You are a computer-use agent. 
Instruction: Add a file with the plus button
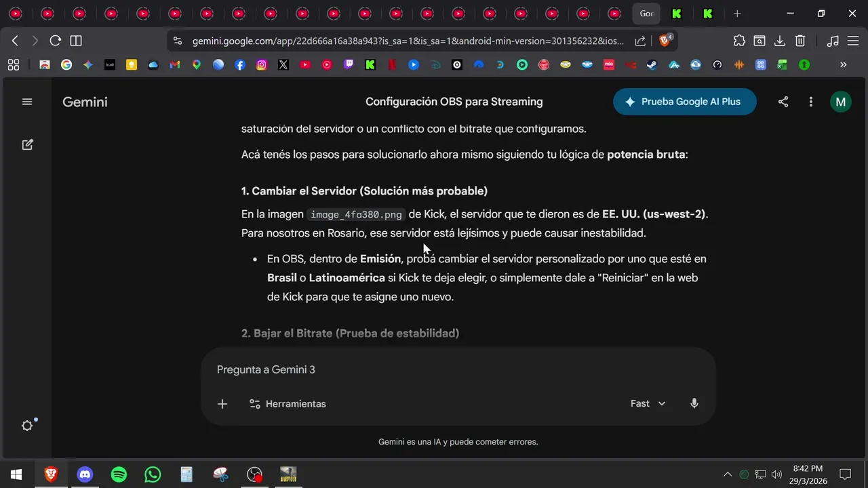click(x=222, y=404)
